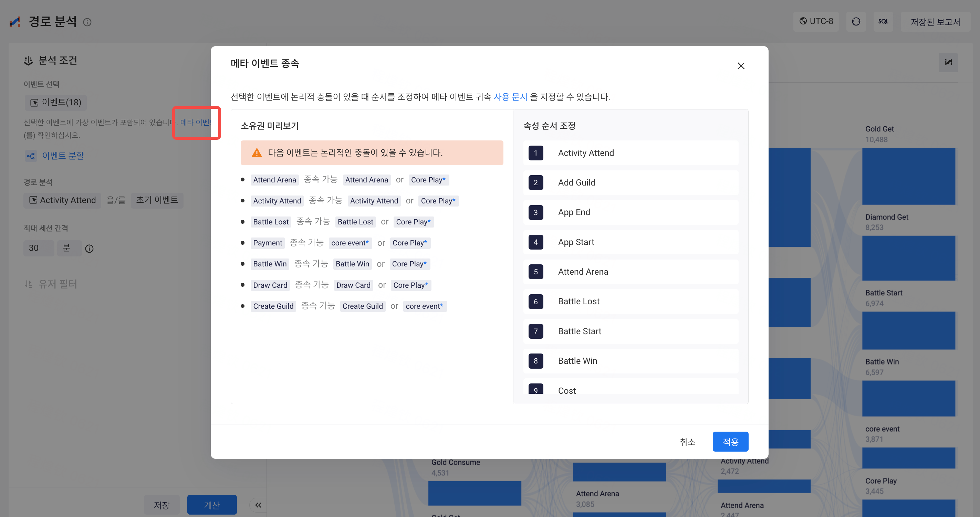Image resolution: width=980 pixels, height=517 pixels.
Task: Select Battle Win order row 8
Action: pos(630,361)
